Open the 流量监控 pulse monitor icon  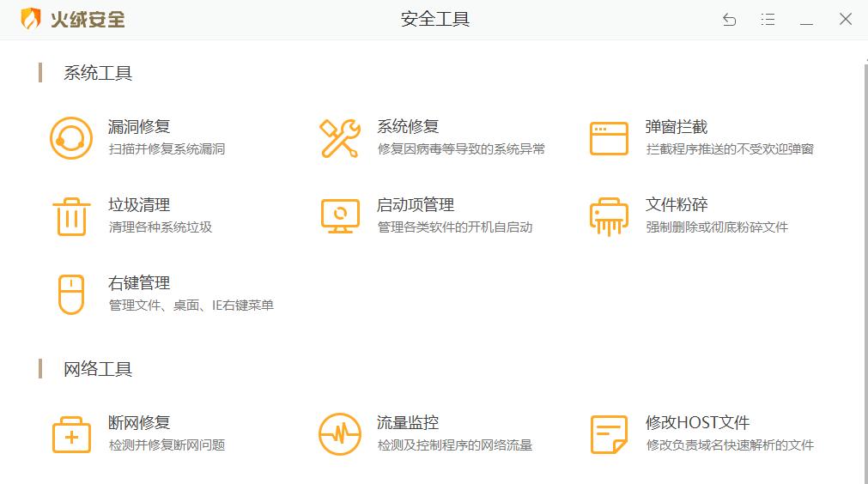(340, 434)
